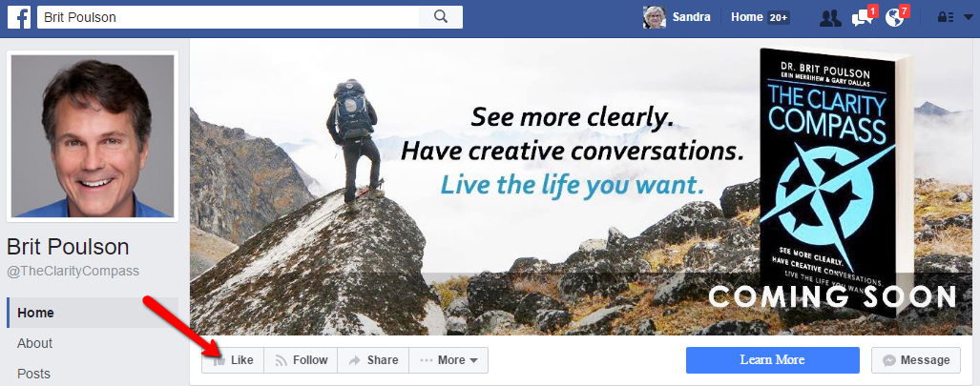Image resolution: width=980 pixels, height=386 pixels.
Task: Open Brit Poulson's profile photo
Action: point(93,136)
